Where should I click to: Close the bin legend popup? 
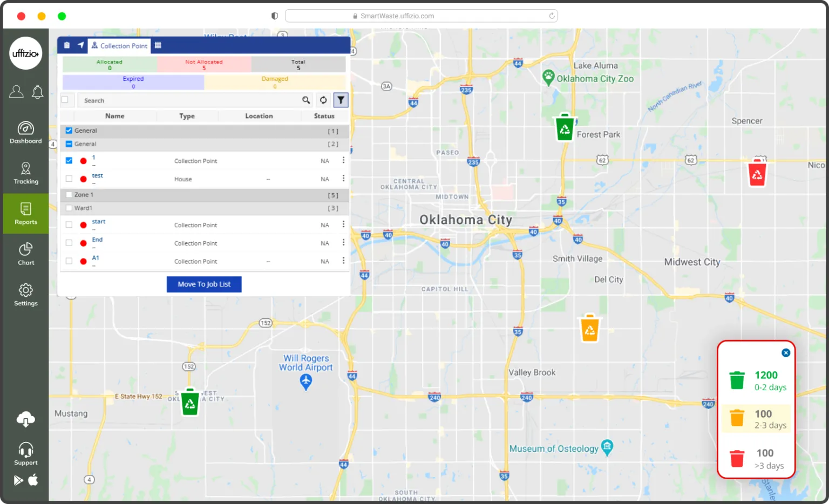[x=785, y=353]
